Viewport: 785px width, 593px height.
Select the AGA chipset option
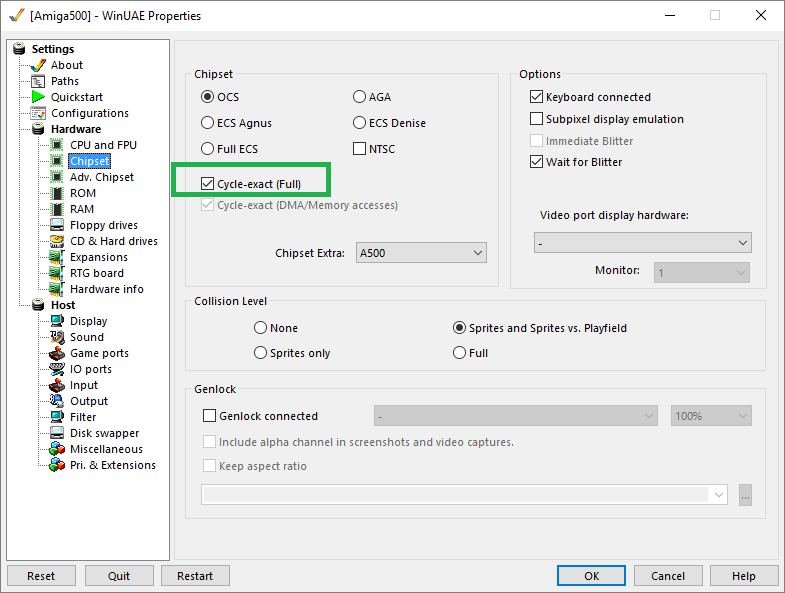[359, 97]
